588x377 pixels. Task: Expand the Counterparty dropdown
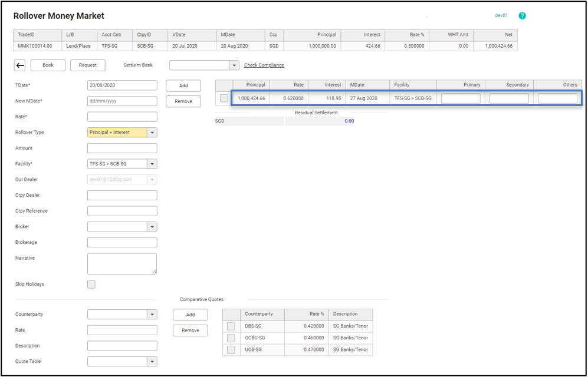coord(152,315)
